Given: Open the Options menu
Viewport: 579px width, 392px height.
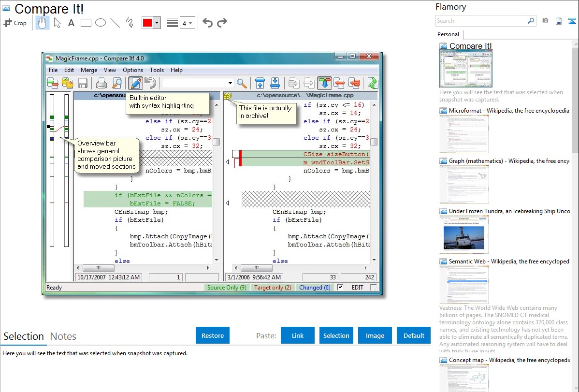Looking at the screenshot, I should [133, 70].
